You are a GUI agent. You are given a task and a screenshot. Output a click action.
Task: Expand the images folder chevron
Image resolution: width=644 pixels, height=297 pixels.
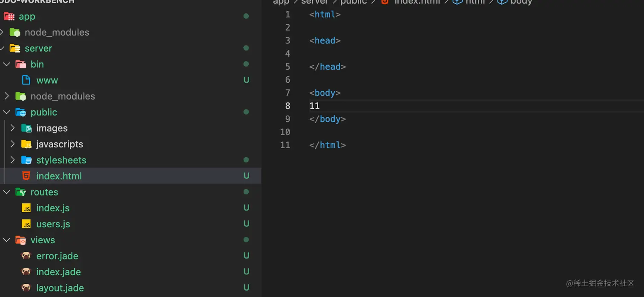click(x=13, y=128)
